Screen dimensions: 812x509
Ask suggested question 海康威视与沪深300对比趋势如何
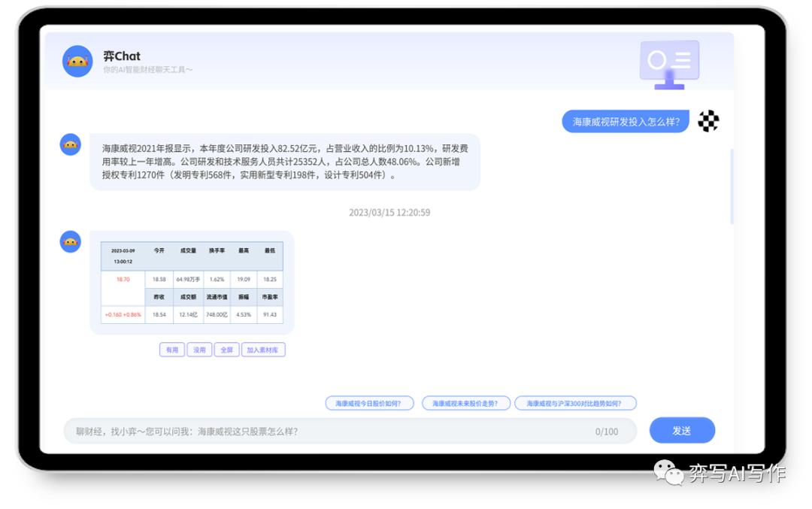[574, 403]
